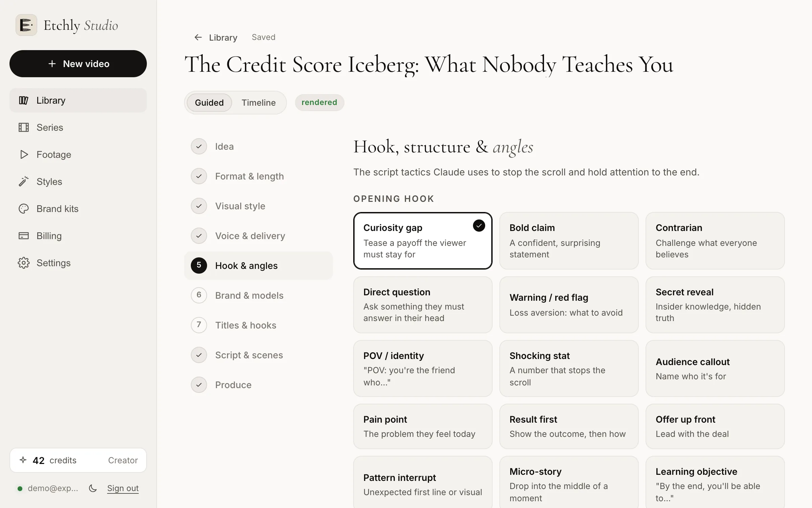This screenshot has height=508, width=812.
Task: Click the Etchly Studio logo icon
Action: tap(26, 25)
